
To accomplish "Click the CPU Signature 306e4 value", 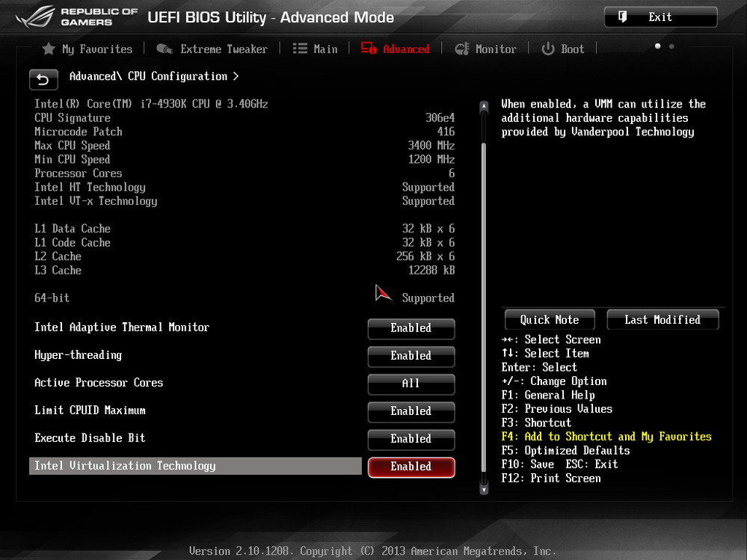I will click(440, 118).
